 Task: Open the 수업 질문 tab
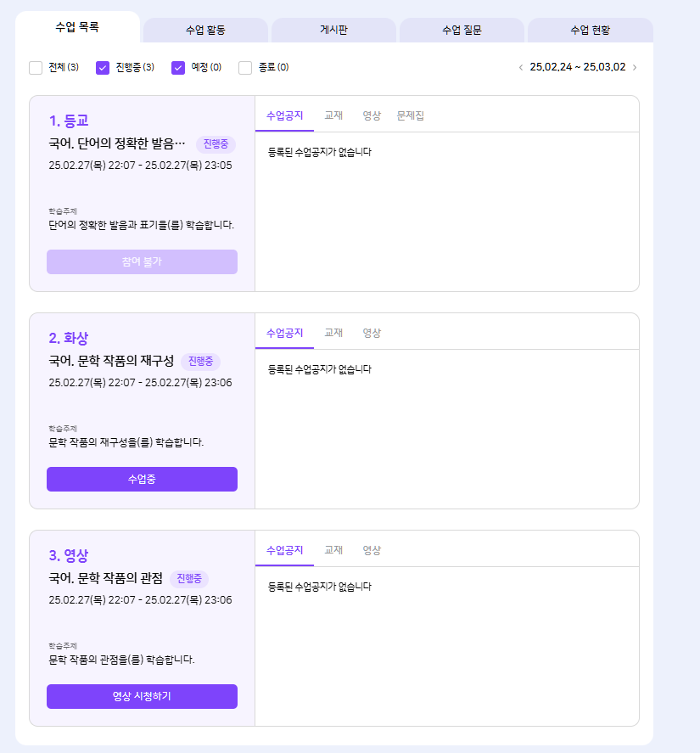tap(462, 30)
